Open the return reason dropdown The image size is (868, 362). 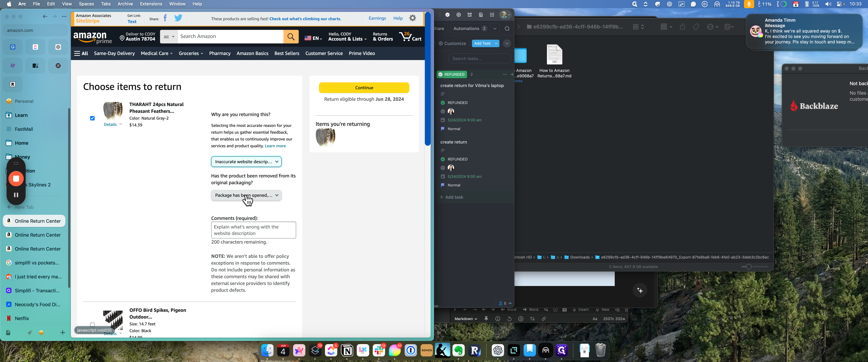click(x=246, y=162)
